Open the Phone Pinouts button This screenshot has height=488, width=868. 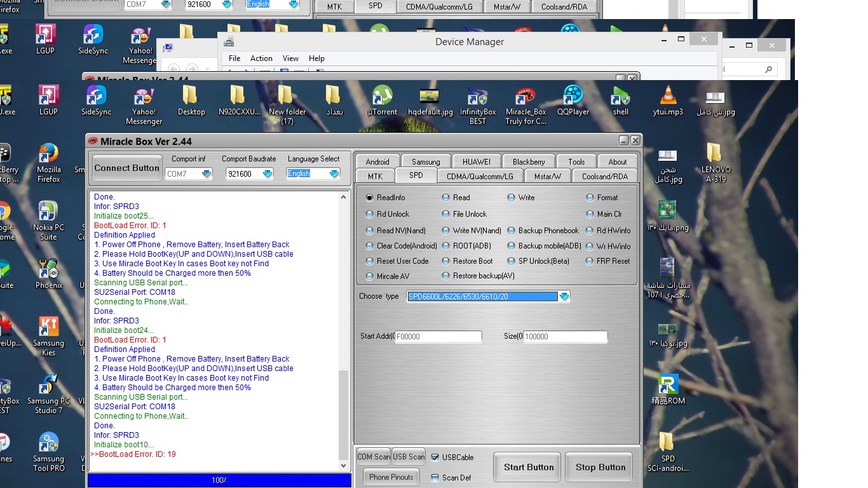pyautogui.click(x=391, y=477)
